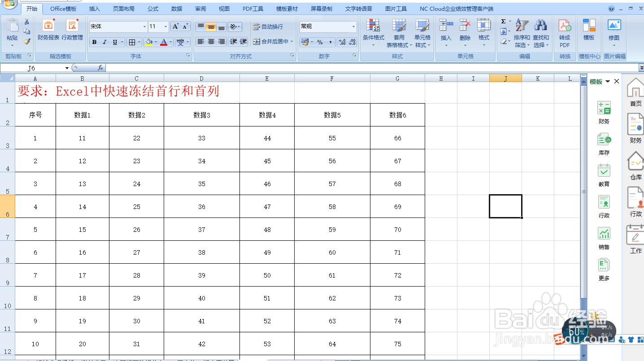Click the AutoSum Σ icon

(503, 21)
